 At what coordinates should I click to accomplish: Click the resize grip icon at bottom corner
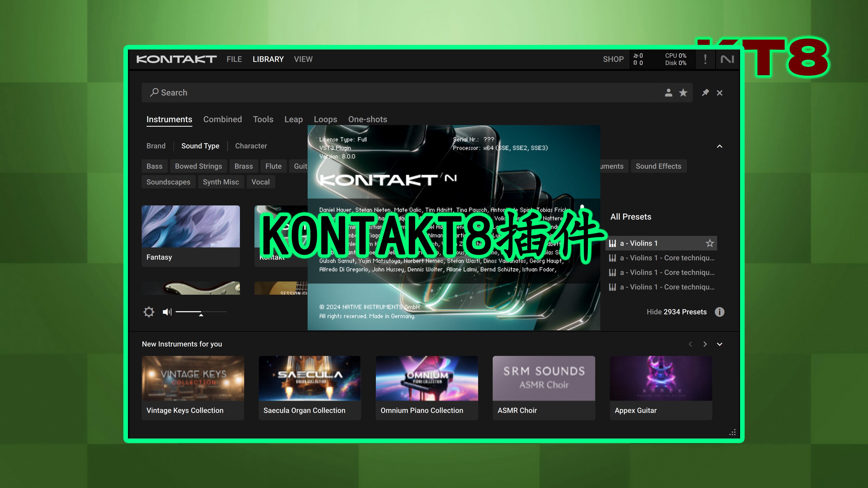732,432
